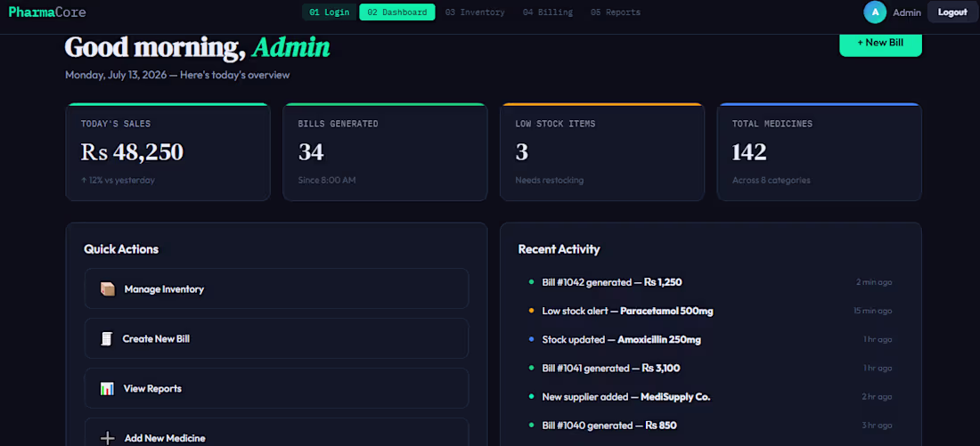Click the 3 hr ago timestamp
This screenshot has width=980, height=446.
click(877, 426)
